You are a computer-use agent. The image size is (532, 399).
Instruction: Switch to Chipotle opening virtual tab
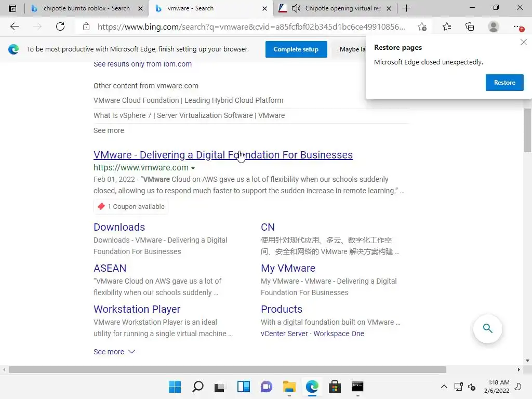pyautogui.click(x=343, y=8)
